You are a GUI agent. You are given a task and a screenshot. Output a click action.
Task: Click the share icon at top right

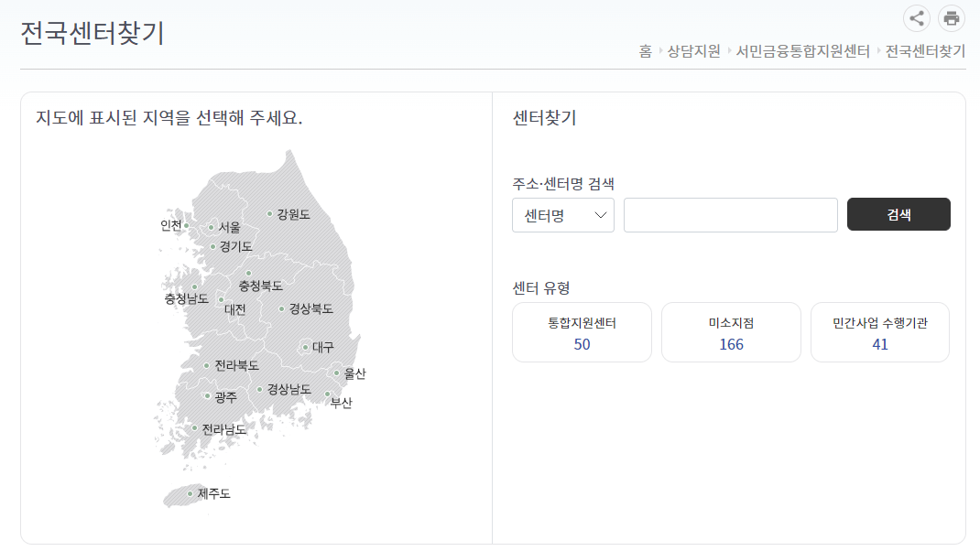917,18
